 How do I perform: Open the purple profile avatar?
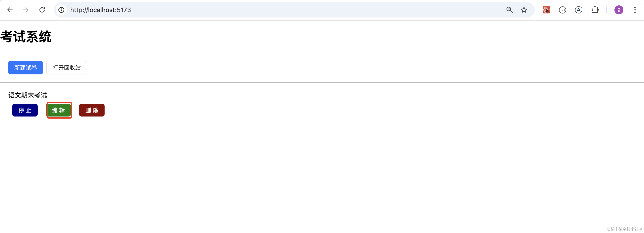pos(619,10)
